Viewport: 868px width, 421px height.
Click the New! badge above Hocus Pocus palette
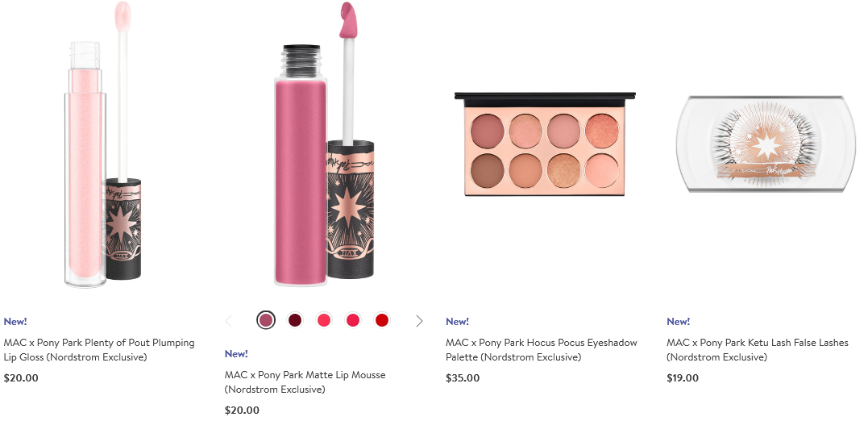click(x=457, y=321)
